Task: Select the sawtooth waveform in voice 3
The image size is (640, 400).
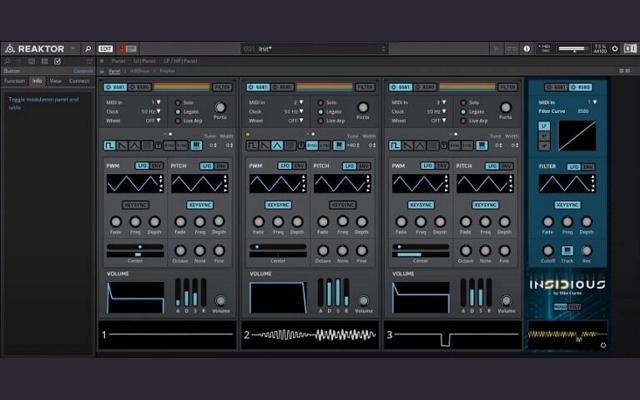Action: point(407,145)
